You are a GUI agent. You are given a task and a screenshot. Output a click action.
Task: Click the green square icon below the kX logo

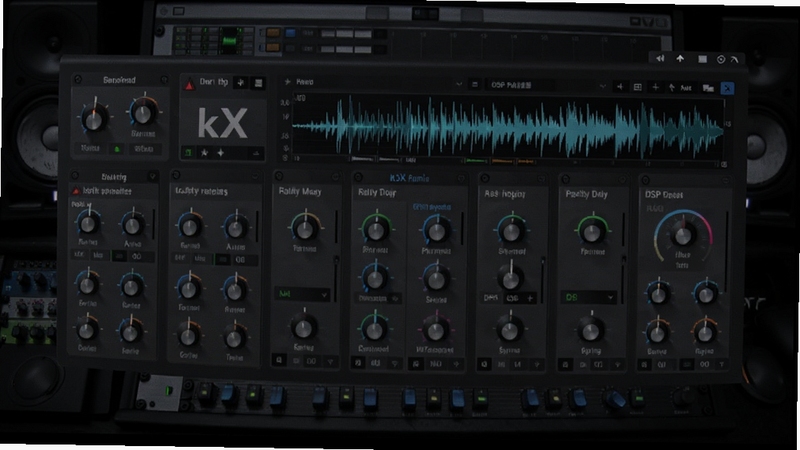tap(188, 153)
